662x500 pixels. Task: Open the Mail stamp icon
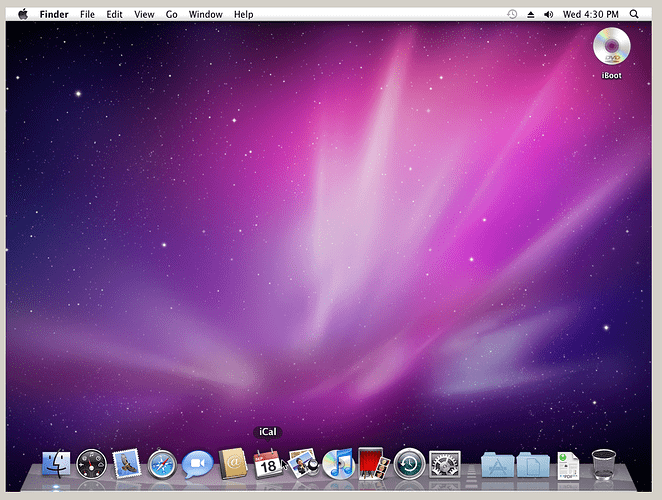127,463
